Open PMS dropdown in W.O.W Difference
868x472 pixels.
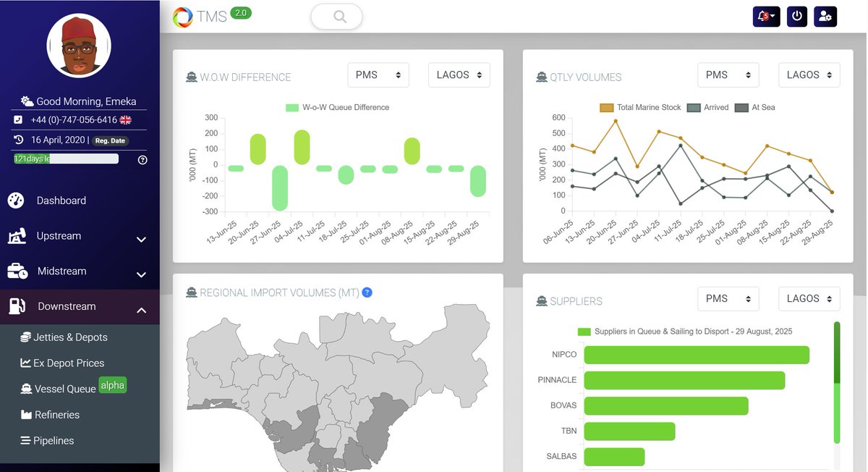pos(378,75)
